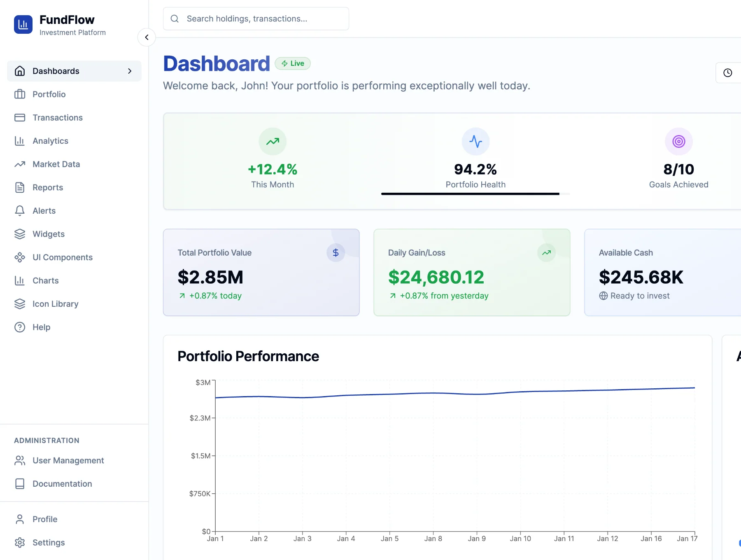
Task: Click the search magnifier icon
Action: (x=175, y=19)
